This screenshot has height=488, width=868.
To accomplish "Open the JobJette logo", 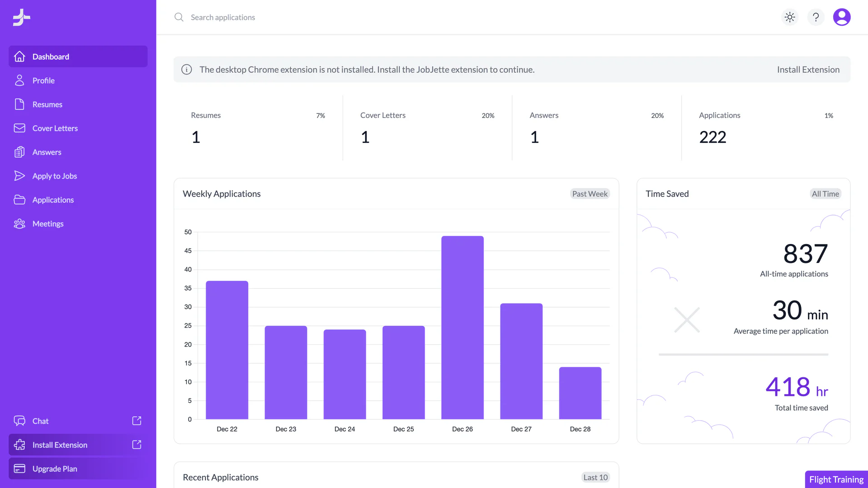I will pyautogui.click(x=21, y=17).
